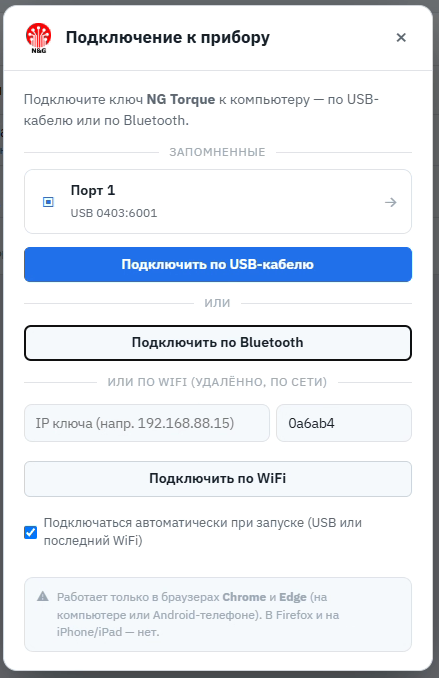Toggle auto-connect on startup checkbox

31,532
